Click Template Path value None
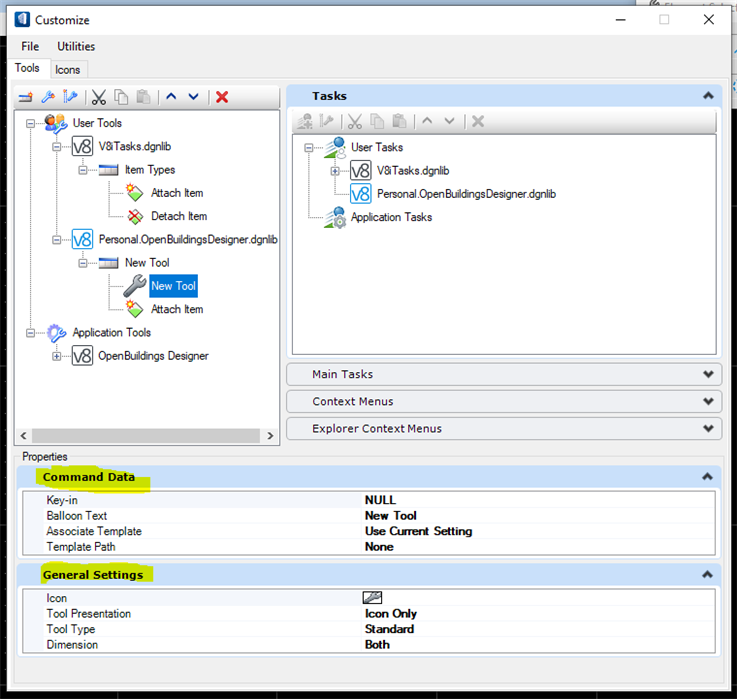The image size is (737, 699). click(539, 547)
